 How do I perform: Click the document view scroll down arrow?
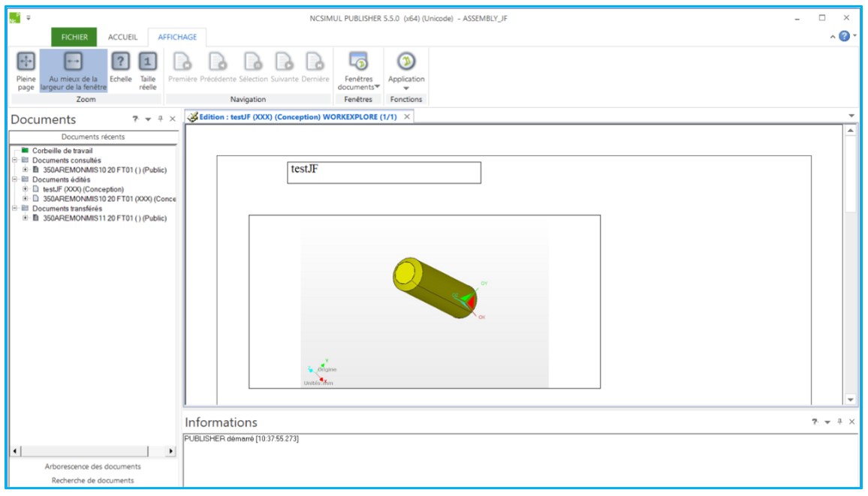click(850, 400)
